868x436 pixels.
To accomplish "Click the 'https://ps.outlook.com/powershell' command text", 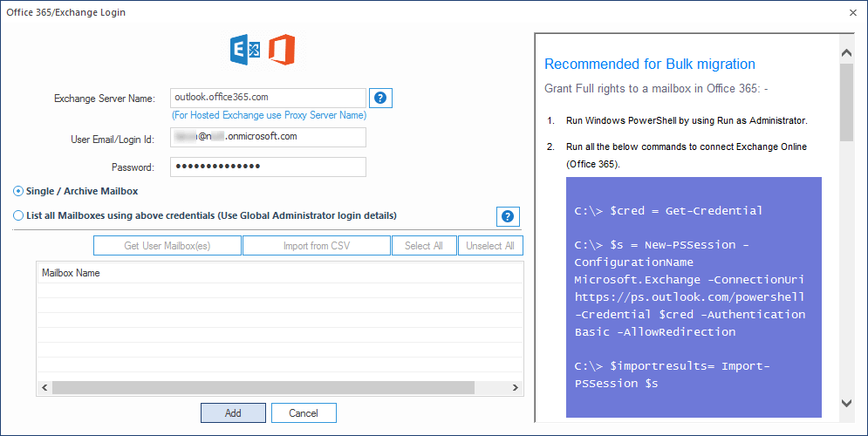I will point(690,297).
